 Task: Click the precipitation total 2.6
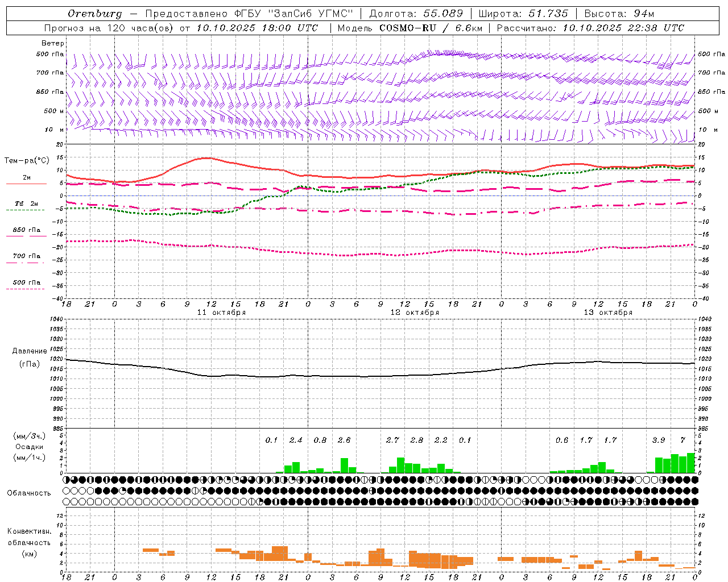(x=344, y=440)
